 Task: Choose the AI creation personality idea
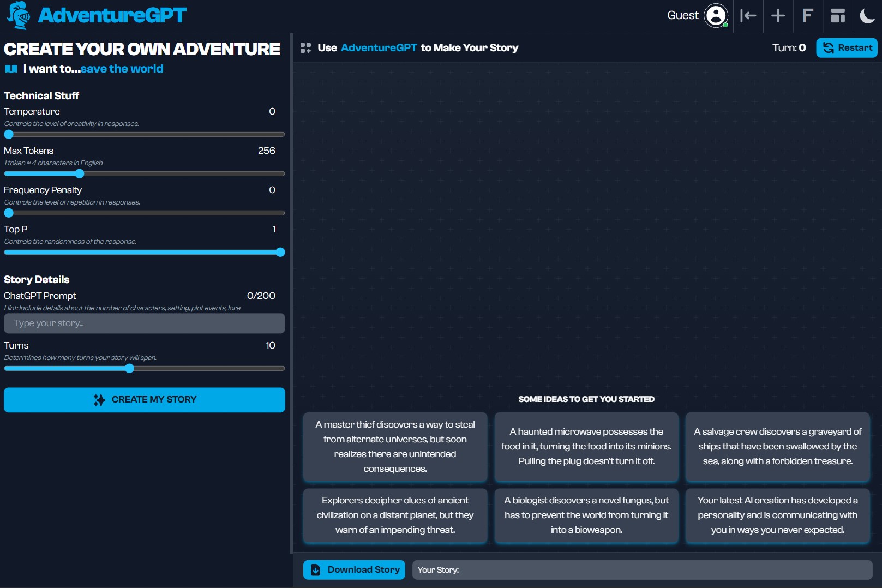pos(778,515)
